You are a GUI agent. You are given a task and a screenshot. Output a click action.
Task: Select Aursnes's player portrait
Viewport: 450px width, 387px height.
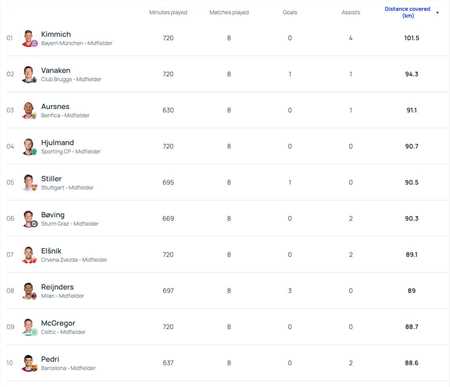point(29,110)
